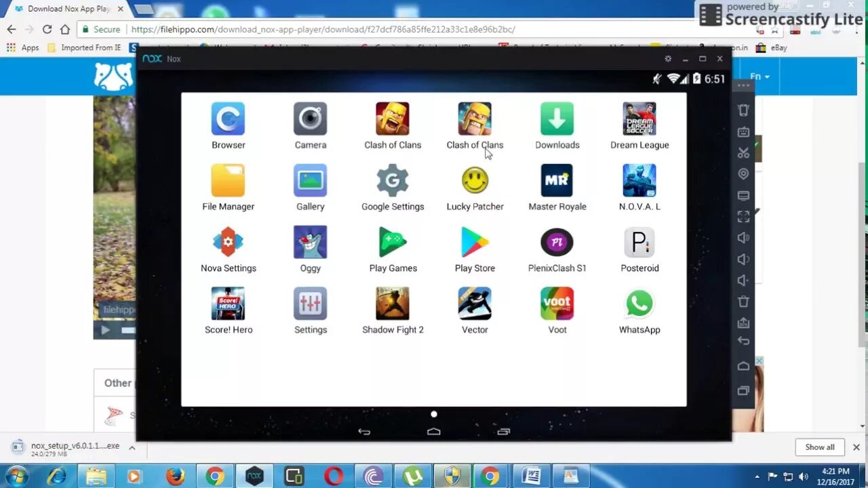This screenshot has width=868, height=488.
Task: Open Nox virtual location icon
Action: [743, 174]
